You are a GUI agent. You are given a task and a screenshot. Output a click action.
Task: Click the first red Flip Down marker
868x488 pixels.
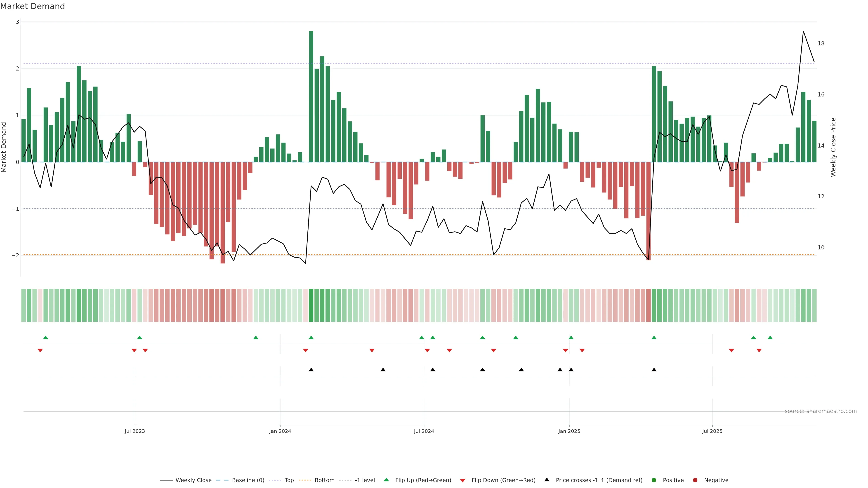[x=40, y=351]
